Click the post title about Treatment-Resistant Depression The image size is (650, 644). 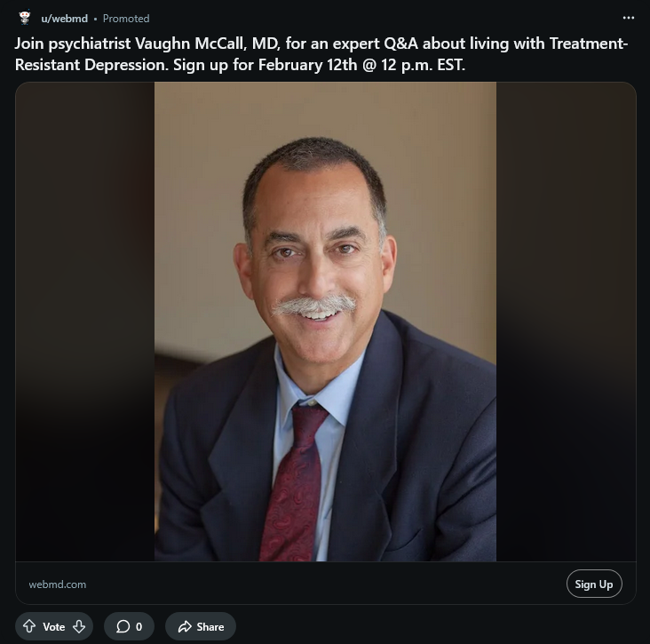(321, 44)
